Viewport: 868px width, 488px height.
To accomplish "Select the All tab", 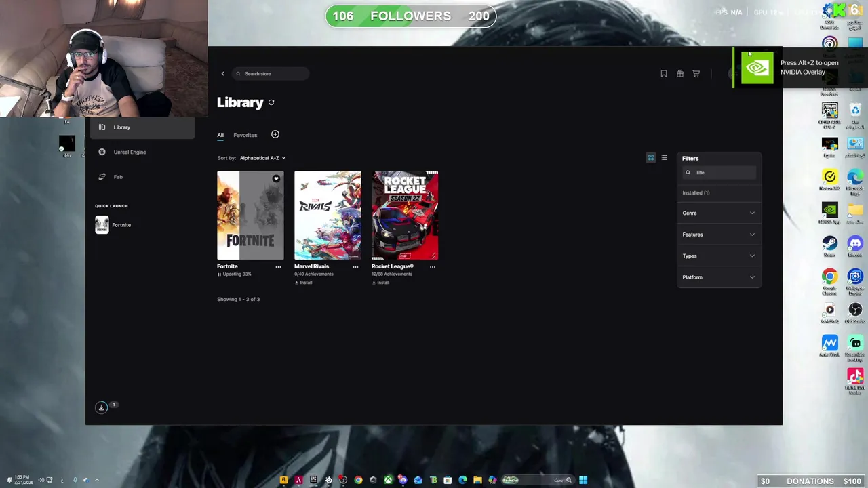I will (x=220, y=135).
